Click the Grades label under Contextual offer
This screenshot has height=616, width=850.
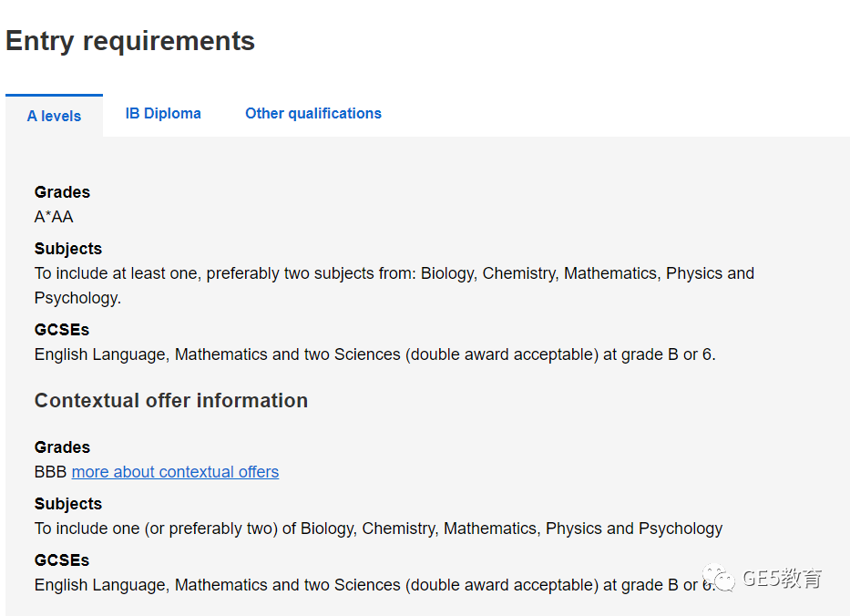[x=62, y=447]
